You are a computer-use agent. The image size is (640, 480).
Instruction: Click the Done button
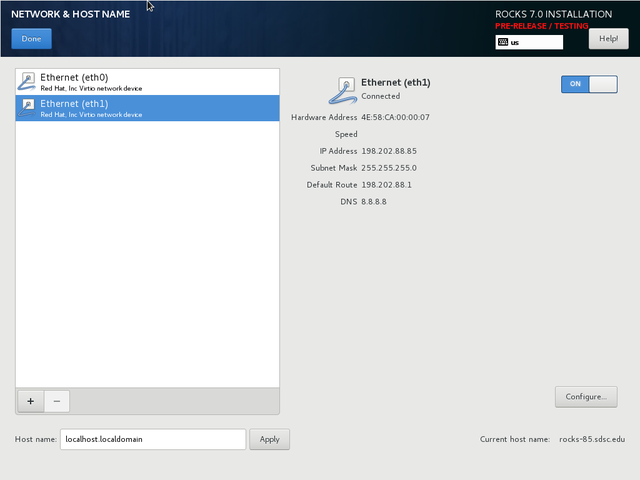[x=31, y=39]
